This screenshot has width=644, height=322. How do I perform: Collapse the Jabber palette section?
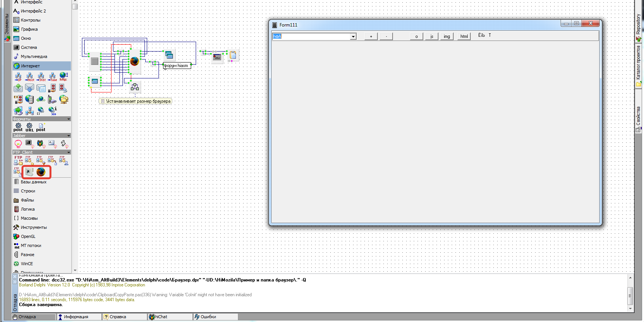(x=69, y=136)
